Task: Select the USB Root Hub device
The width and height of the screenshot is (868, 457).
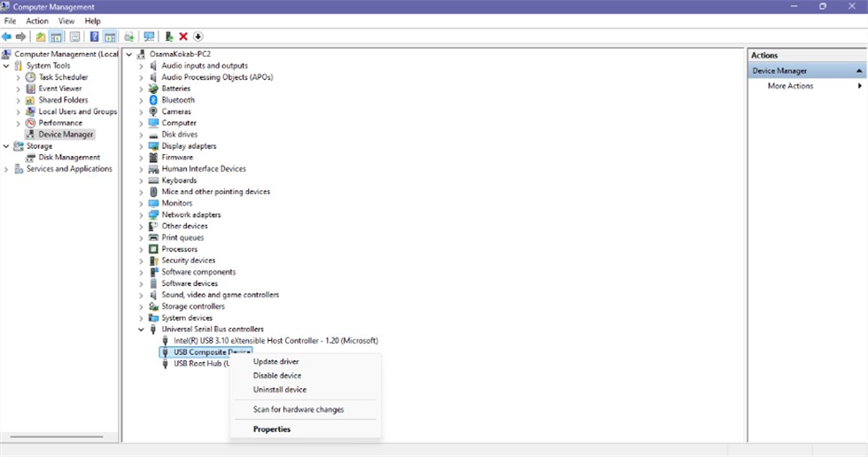Action: [x=201, y=363]
